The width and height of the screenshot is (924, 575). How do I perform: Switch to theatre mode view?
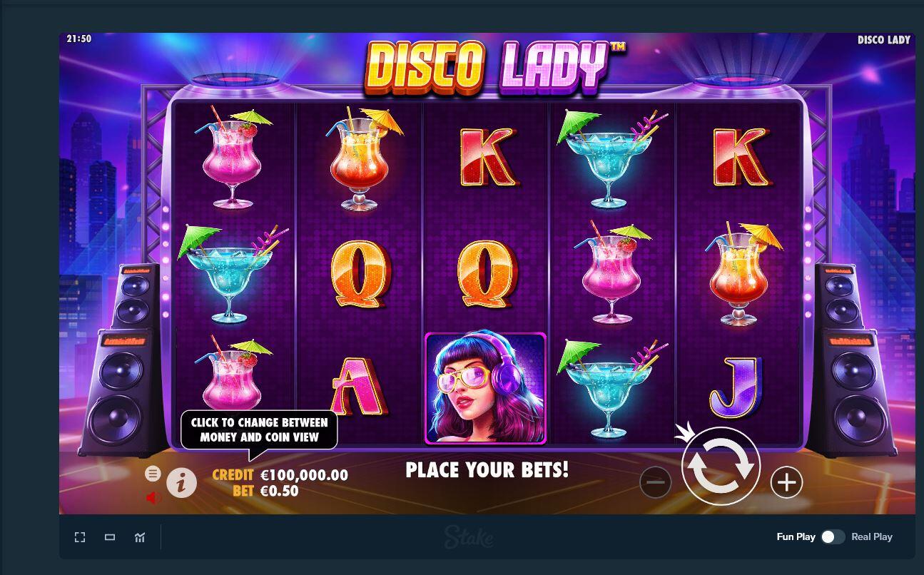pos(110,537)
